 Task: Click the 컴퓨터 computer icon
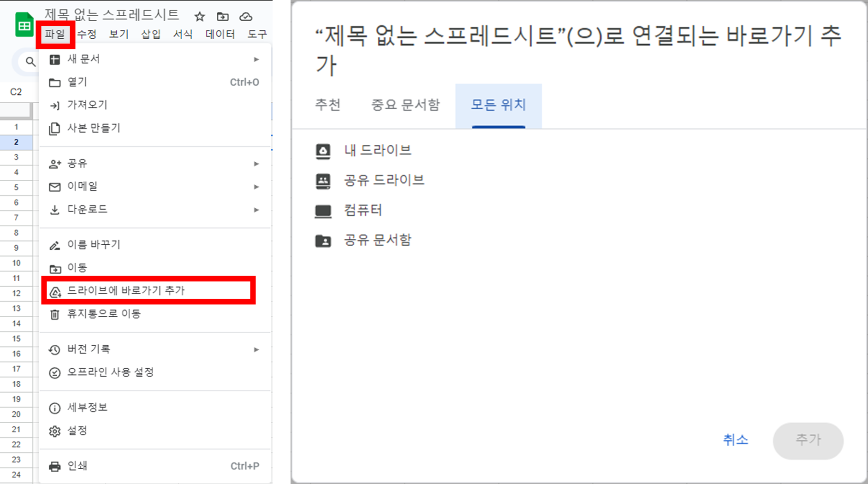coord(323,210)
